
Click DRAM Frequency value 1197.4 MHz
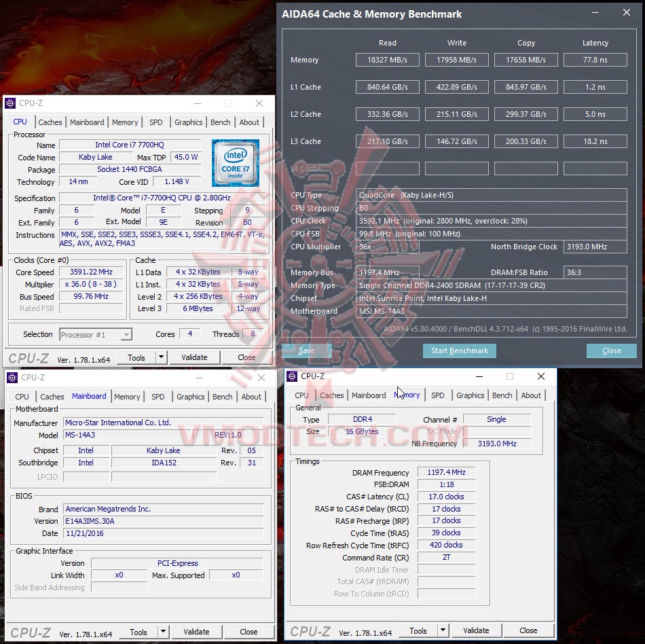[x=446, y=472]
